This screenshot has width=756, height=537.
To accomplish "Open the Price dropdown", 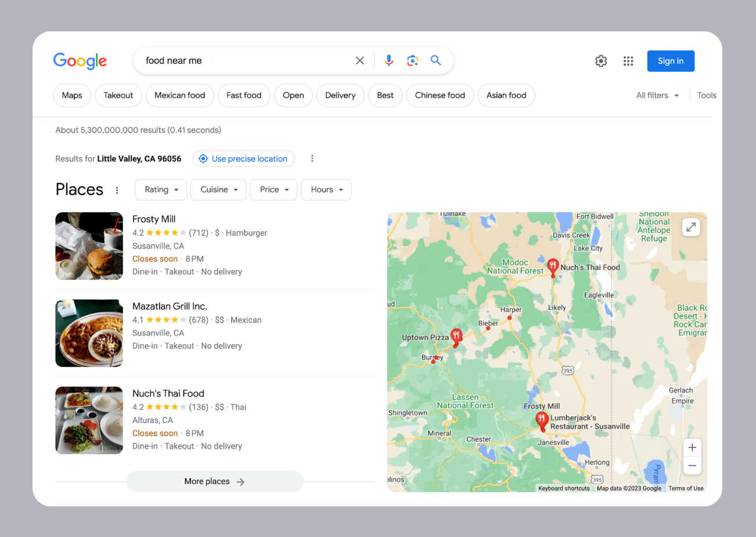I will tap(273, 189).
